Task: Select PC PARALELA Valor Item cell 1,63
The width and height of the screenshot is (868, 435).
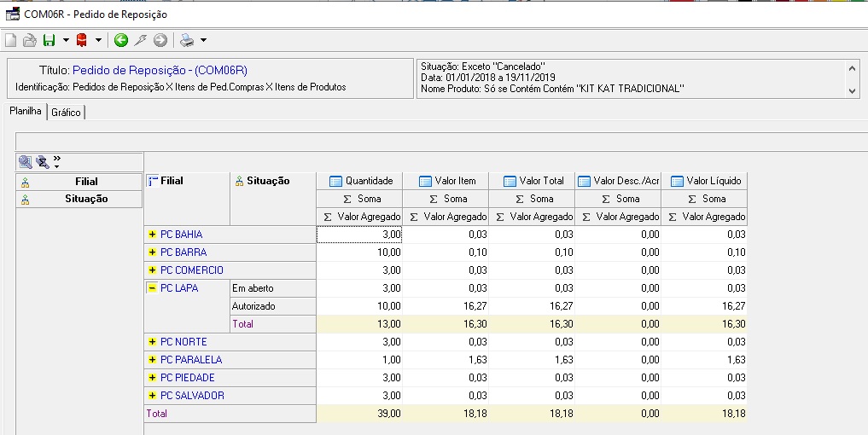Action: [x=446, y=360]
